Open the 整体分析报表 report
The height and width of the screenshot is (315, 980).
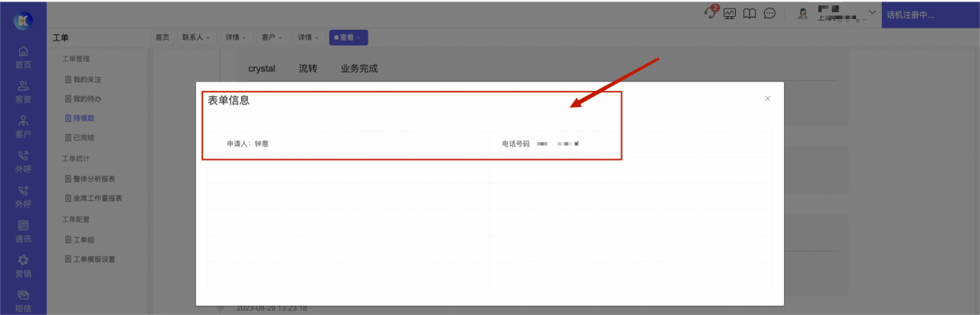tap(93, 179)
